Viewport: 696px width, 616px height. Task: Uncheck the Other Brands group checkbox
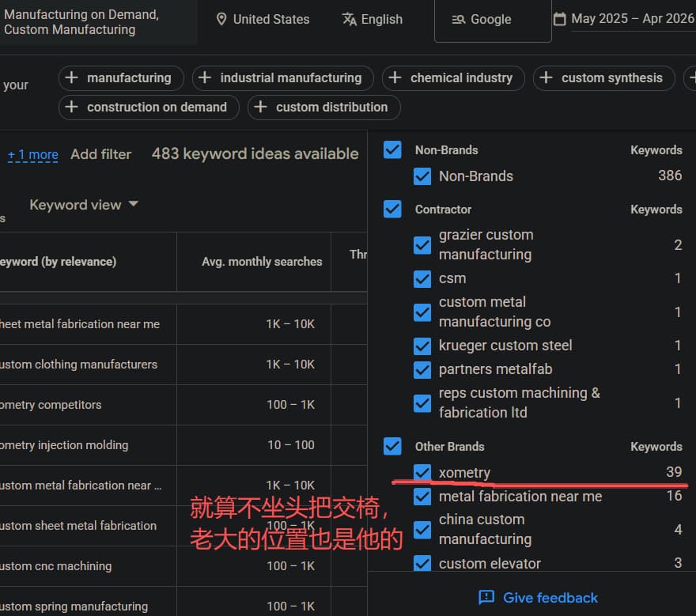392,446
